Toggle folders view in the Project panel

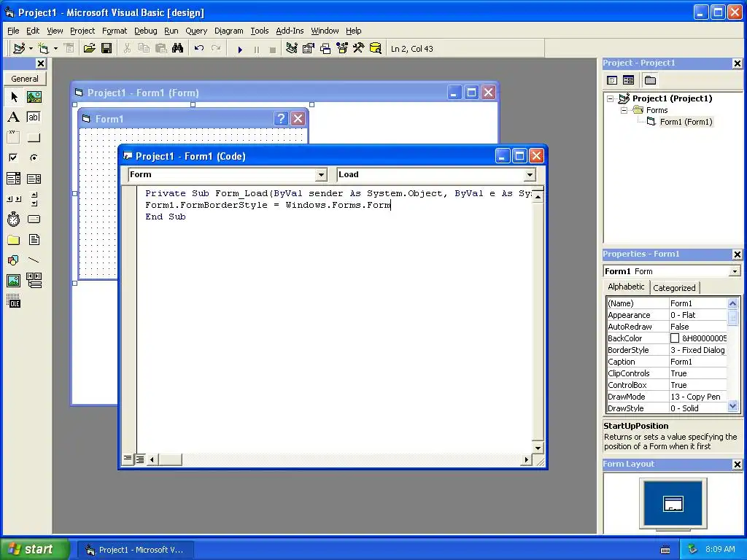(x=650, y=80)
